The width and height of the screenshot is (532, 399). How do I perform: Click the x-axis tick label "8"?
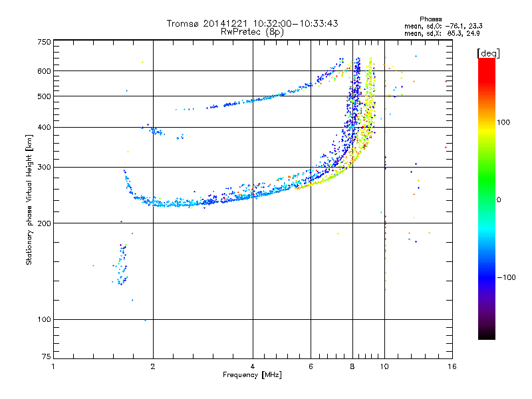tap(352, 366)
